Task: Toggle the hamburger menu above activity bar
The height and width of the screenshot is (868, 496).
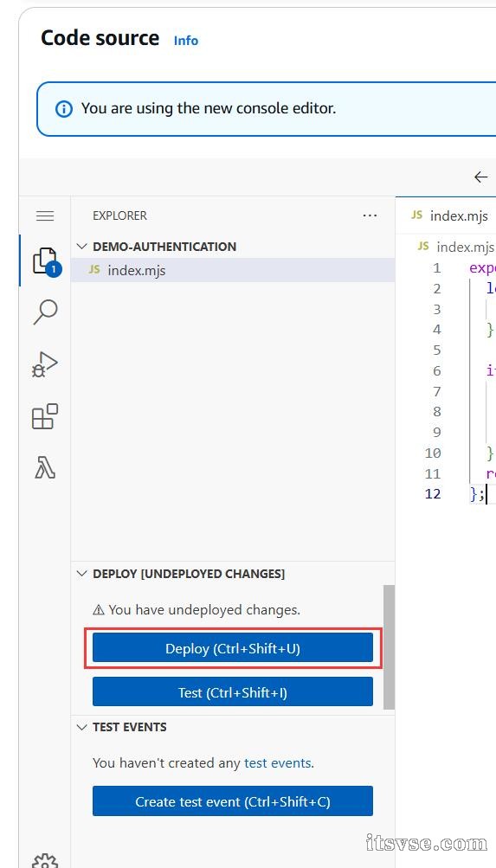Action: coord(45,215)
